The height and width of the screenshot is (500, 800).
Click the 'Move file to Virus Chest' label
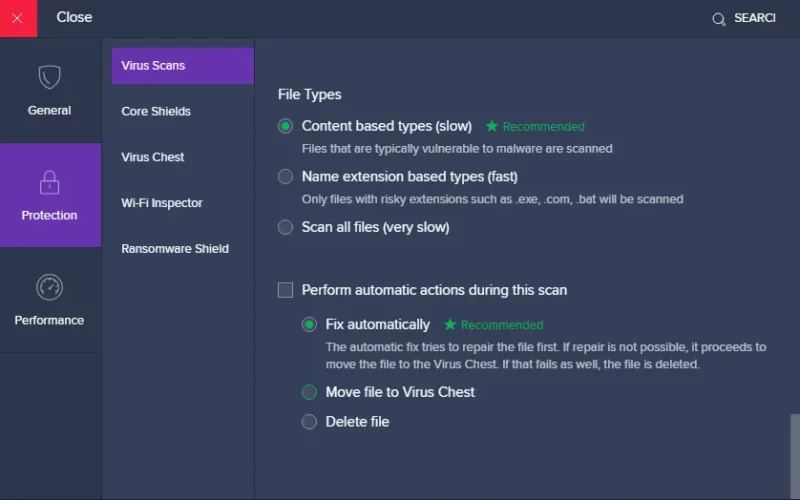click(400, 392)
